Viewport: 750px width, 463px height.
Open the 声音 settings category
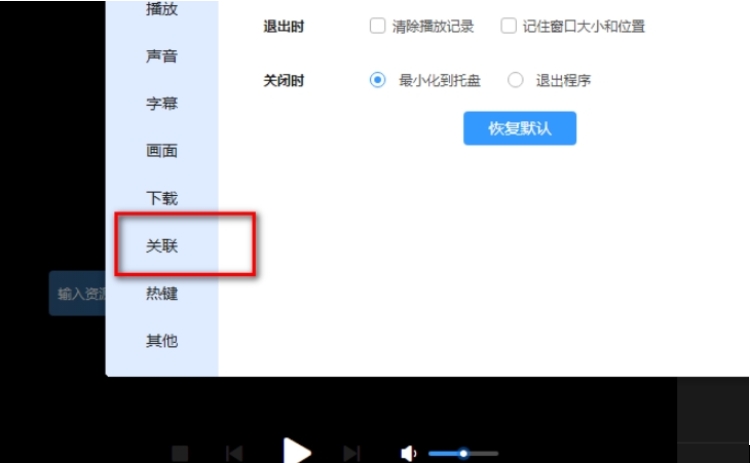pos(162,56)
